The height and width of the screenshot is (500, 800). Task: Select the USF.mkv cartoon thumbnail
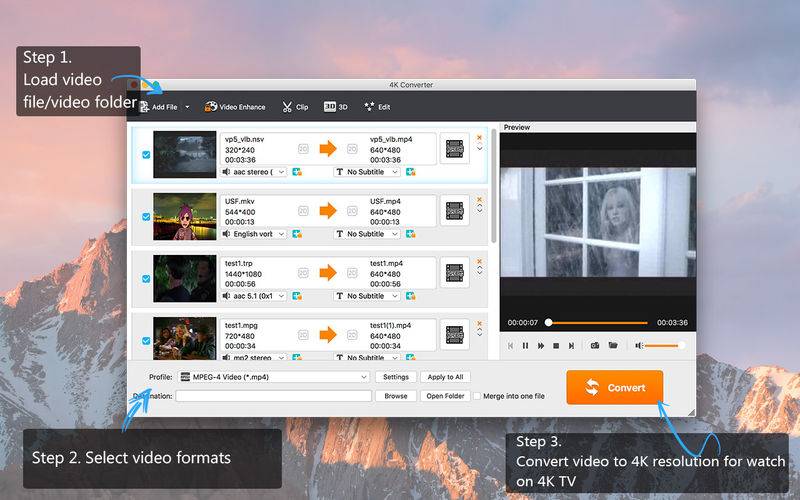tap(185, 216)
